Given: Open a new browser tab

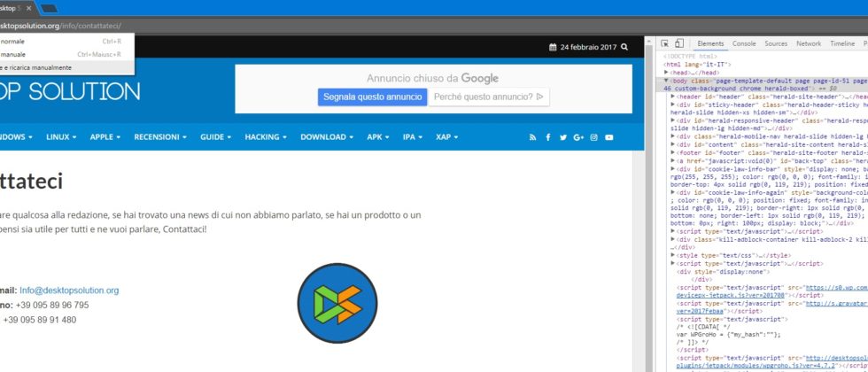Looking at the screenshot, I should click(49, 8).
